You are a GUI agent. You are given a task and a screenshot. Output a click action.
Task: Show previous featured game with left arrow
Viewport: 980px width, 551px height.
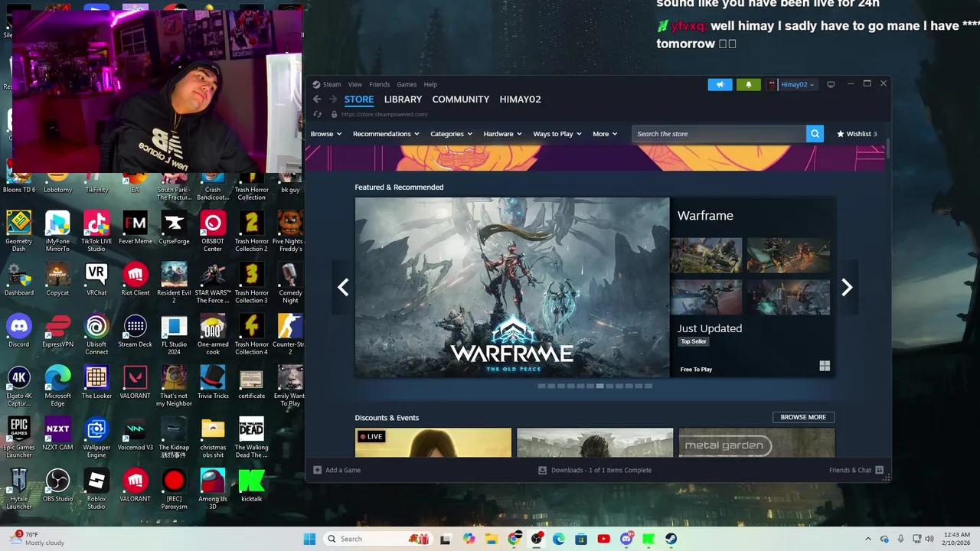(343, 287)
